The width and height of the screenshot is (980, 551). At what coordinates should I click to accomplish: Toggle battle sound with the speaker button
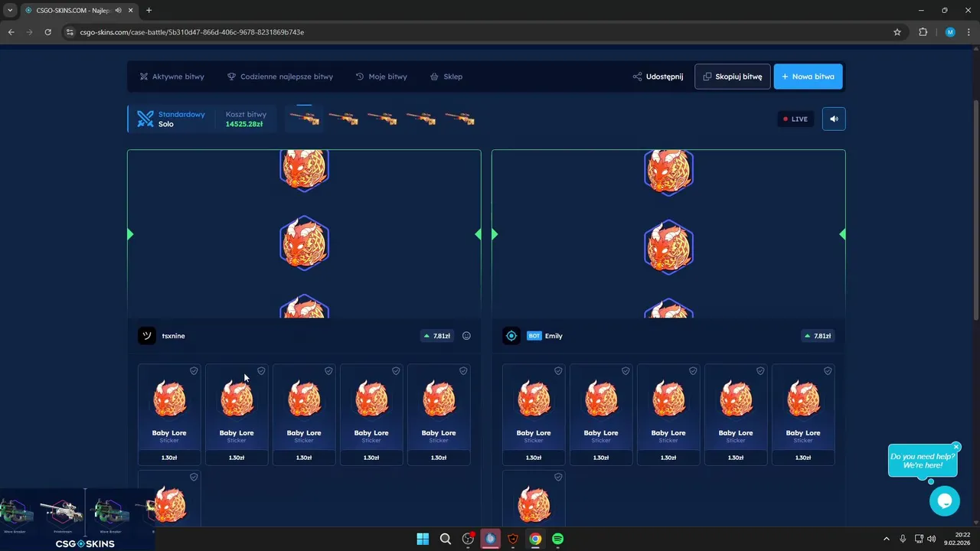[x=834, y=119]
